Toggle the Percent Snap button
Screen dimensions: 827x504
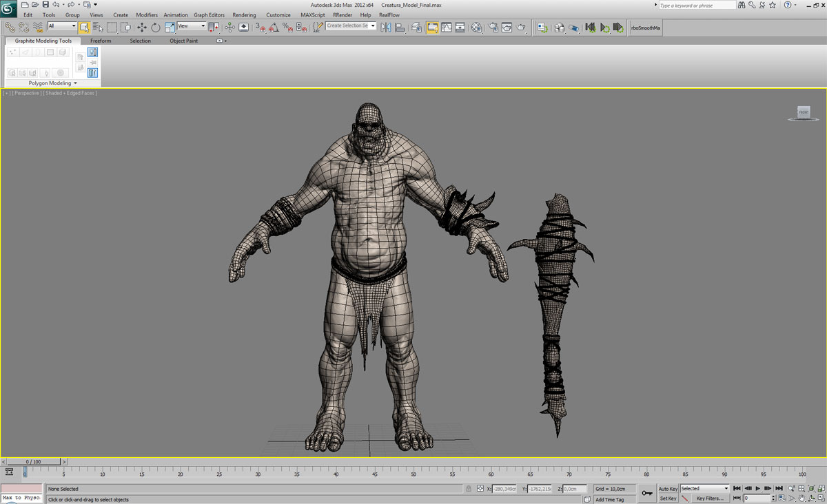tap(287, 28)
